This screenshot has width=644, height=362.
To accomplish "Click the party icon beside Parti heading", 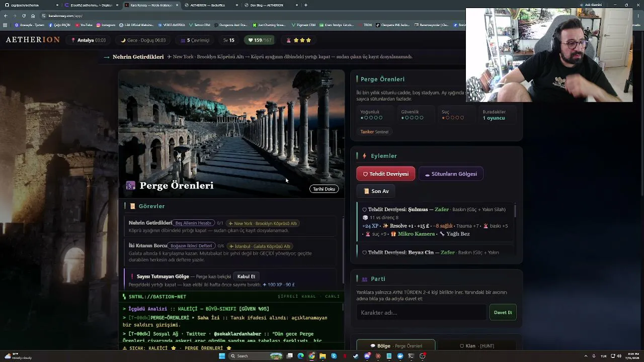I will click(364, 279).
